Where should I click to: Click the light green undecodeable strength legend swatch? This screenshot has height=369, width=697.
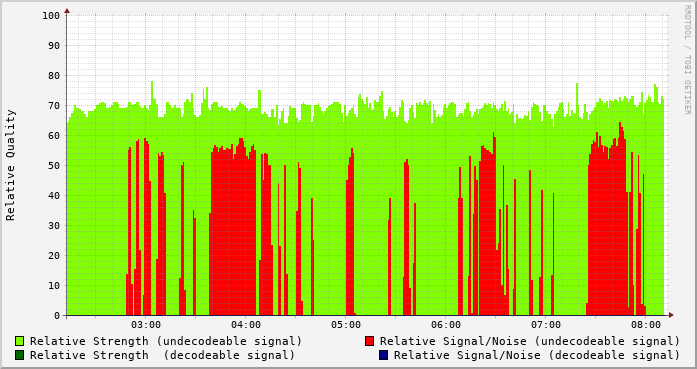[x=20, y=341]
